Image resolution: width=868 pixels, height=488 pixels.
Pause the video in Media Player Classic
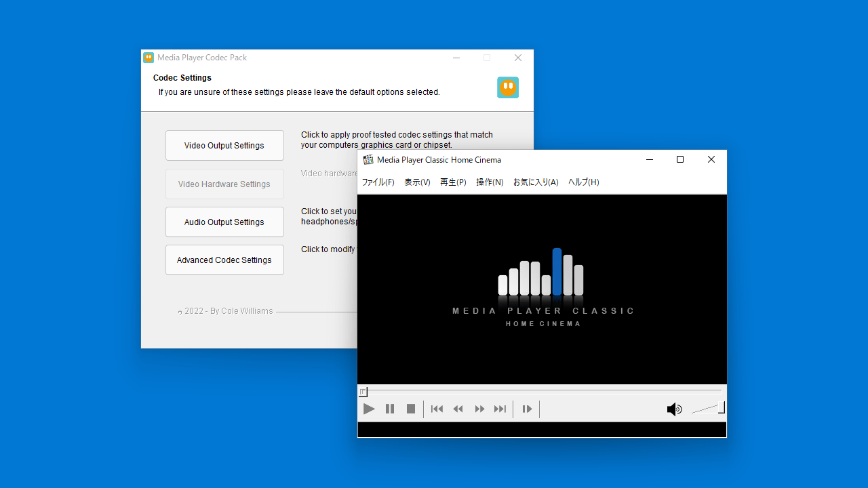coord(390,409)
